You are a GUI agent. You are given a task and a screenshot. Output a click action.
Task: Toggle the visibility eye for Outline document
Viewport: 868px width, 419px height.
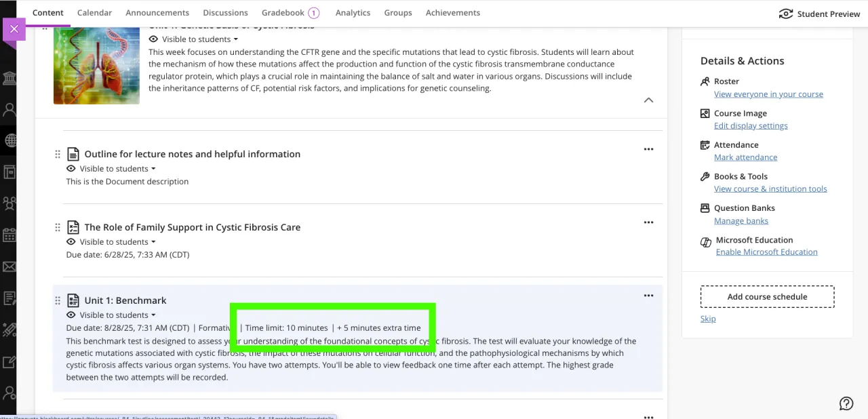(x=71, y=168)
